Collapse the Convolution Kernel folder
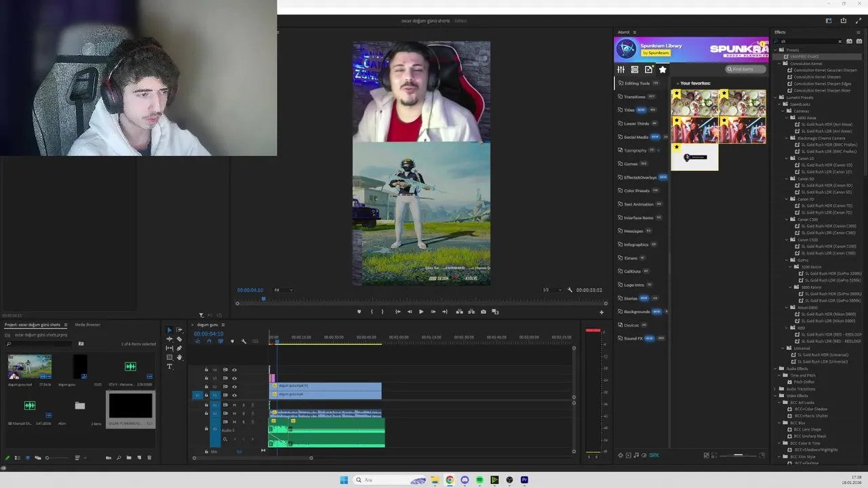Image resolution: width=868 pixels, height=488 pixels. point(780,64)
